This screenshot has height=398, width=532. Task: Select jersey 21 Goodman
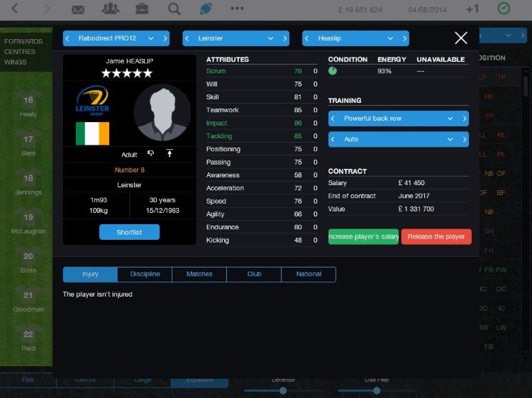(x=28, y=299)
